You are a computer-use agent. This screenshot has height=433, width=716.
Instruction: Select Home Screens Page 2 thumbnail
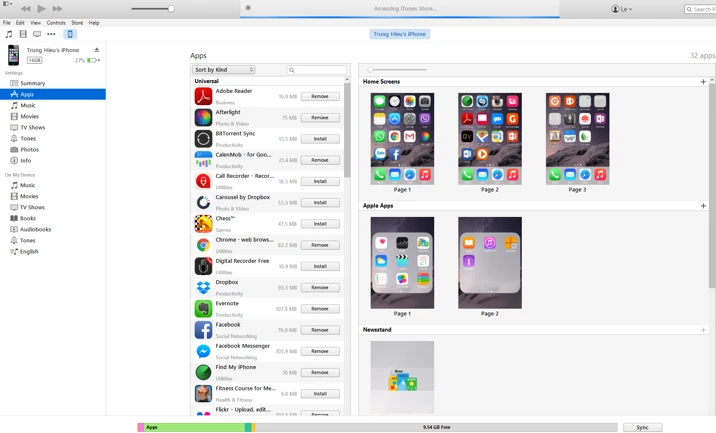tap(490, 139)
